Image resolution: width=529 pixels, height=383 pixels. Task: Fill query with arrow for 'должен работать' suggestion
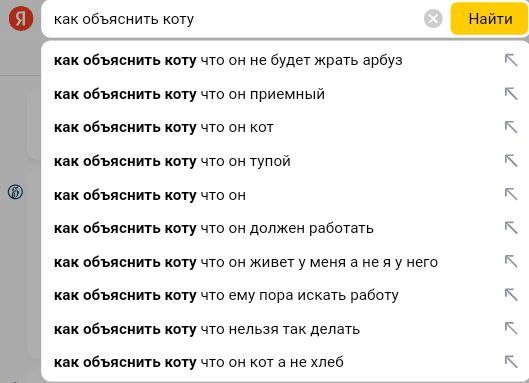click(x=511, y=228)
